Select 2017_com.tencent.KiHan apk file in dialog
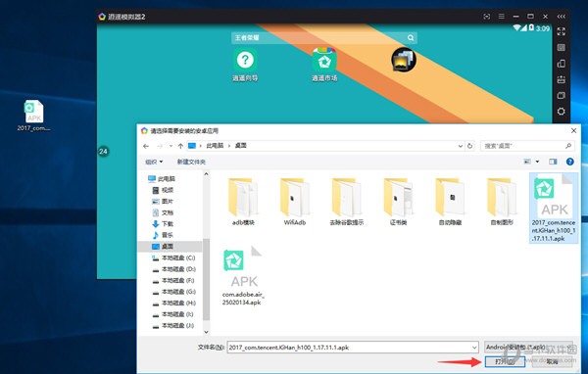 [554, 208]
